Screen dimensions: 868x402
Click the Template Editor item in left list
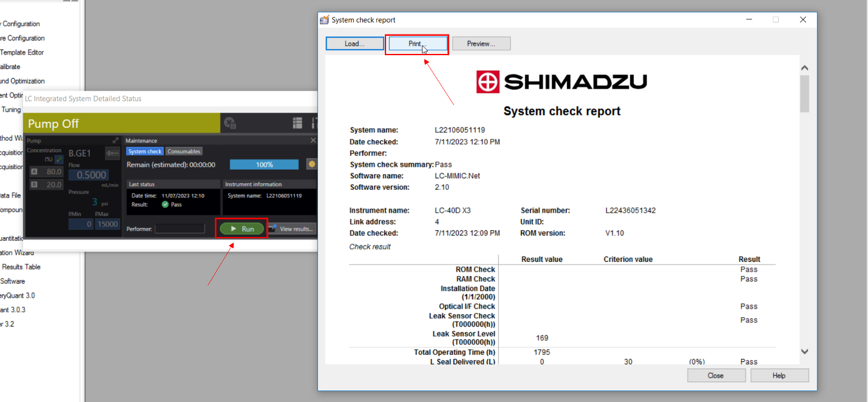(x=22, y=52)
